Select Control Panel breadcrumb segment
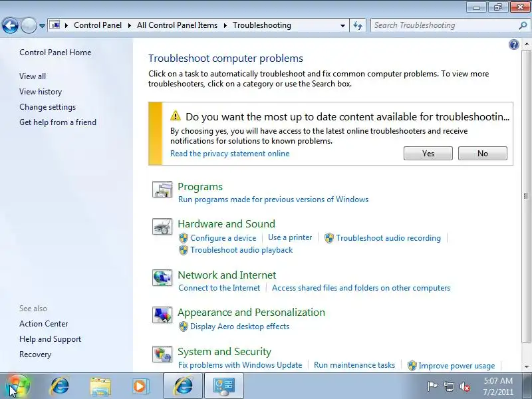The height and width of the screenshot is (399, 532). pyautogui.click(x=98, y=25)
